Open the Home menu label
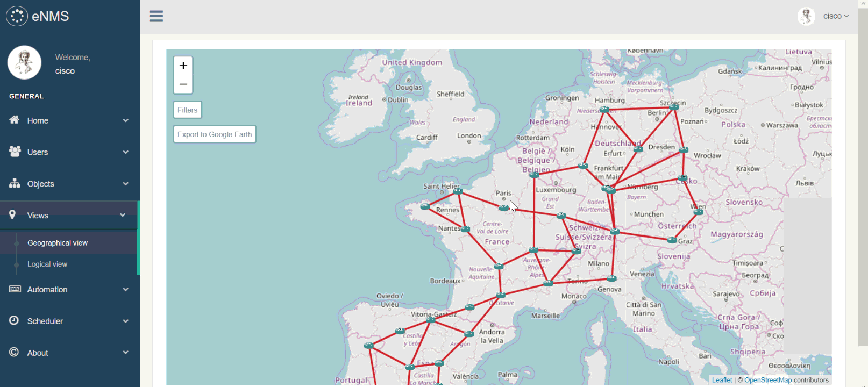 click(38, 120)
